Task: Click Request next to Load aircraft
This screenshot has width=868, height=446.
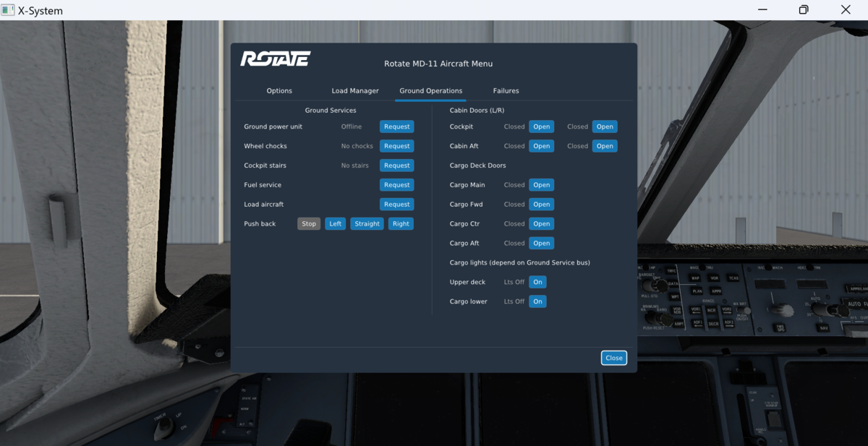Action: click(x=397, y=205)
